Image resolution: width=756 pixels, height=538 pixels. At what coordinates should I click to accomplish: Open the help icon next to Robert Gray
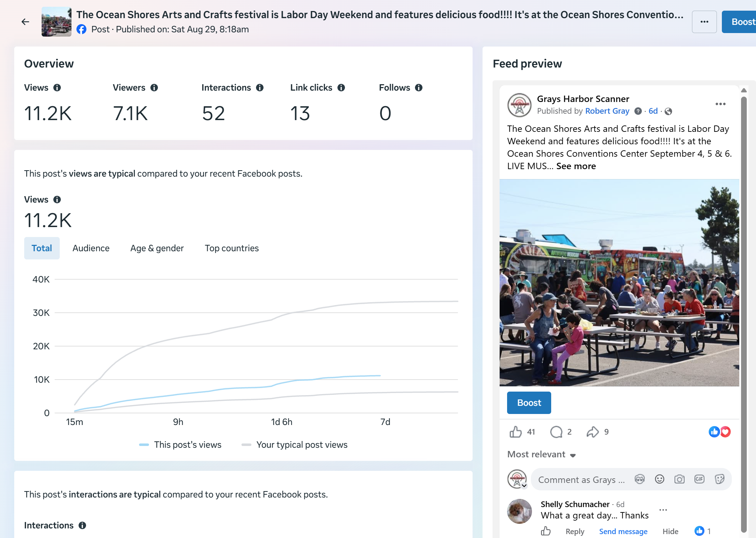click(x=638, y=111)
